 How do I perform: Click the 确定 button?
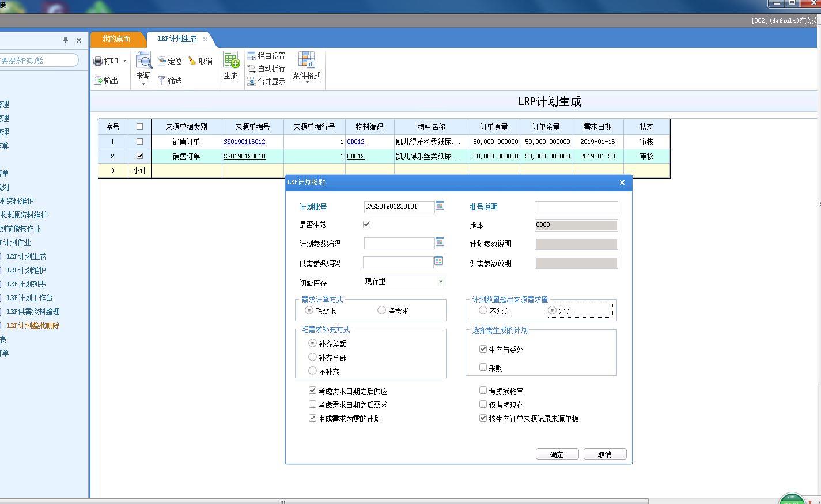(557, 454)
